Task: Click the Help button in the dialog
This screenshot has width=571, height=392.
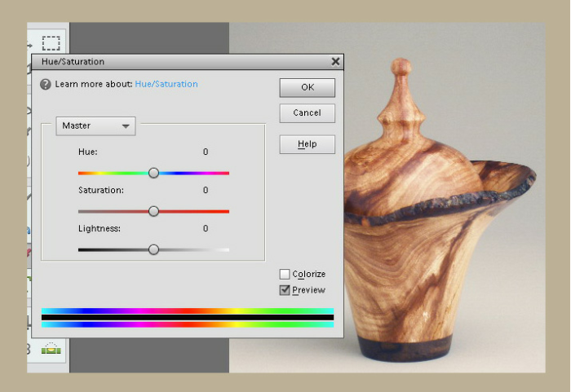Action: coord(307,144)
